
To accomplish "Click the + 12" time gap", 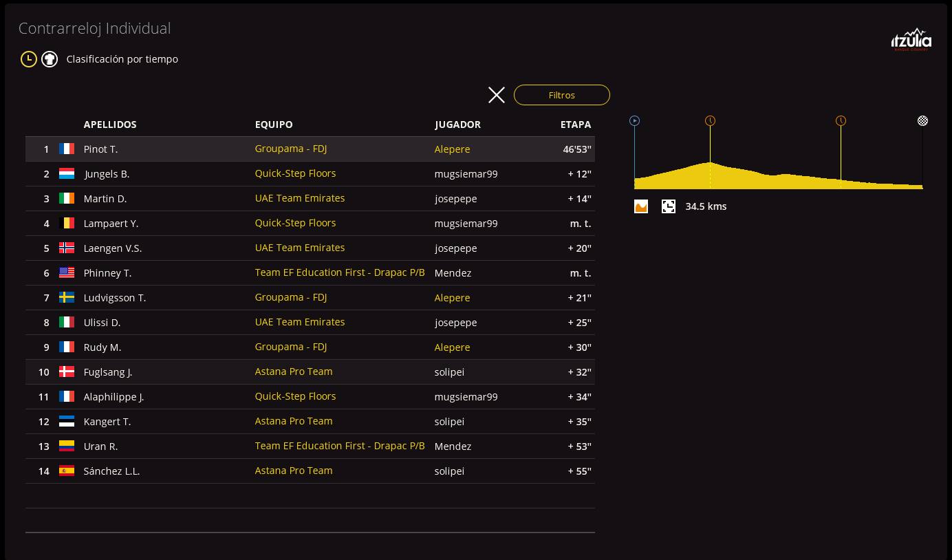I will [x=580, y=174].
